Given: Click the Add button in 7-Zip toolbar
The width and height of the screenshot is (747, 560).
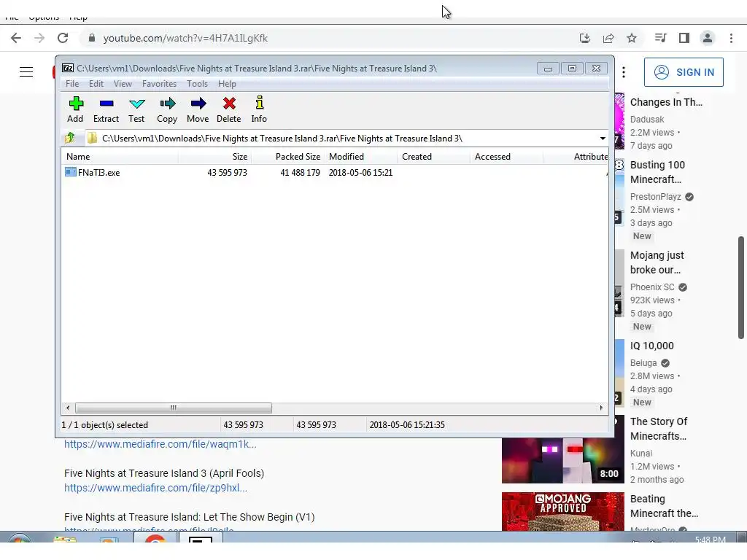Looking at the screenshot, I should tap(75, 109).
